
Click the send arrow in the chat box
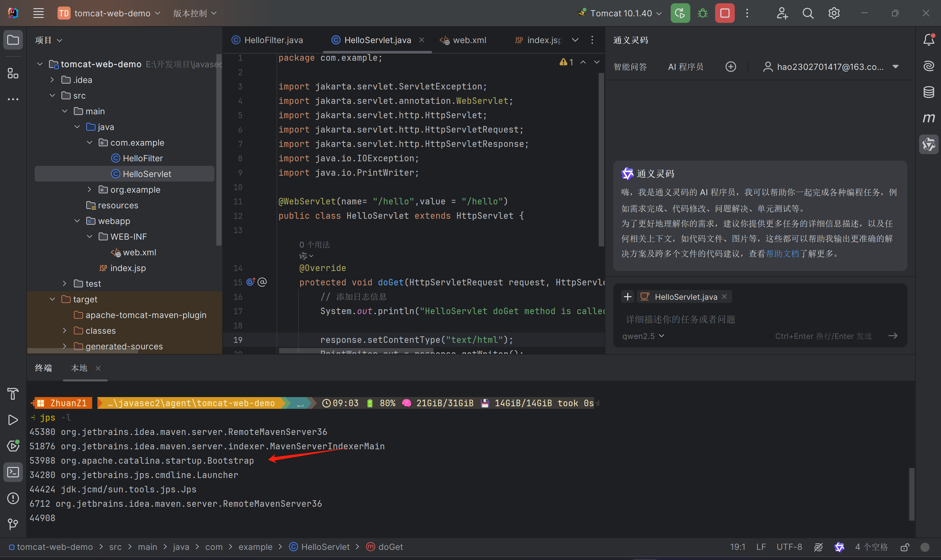pyautogui.click(x=893, y=335)
